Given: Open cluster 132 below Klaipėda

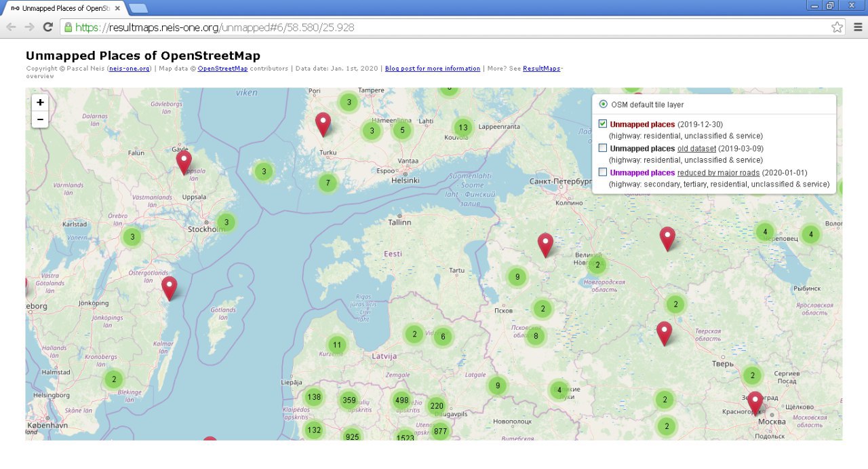Looking at the screenshot, I should click(x=313, y=430).
